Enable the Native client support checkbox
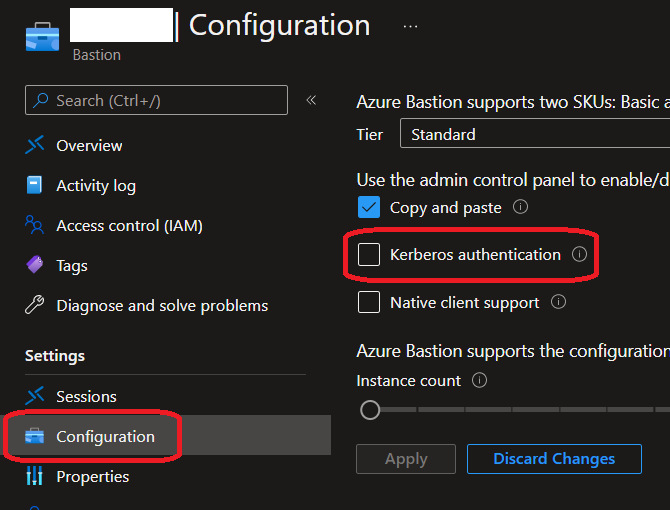Screen dimensions: 670x510 369,302
